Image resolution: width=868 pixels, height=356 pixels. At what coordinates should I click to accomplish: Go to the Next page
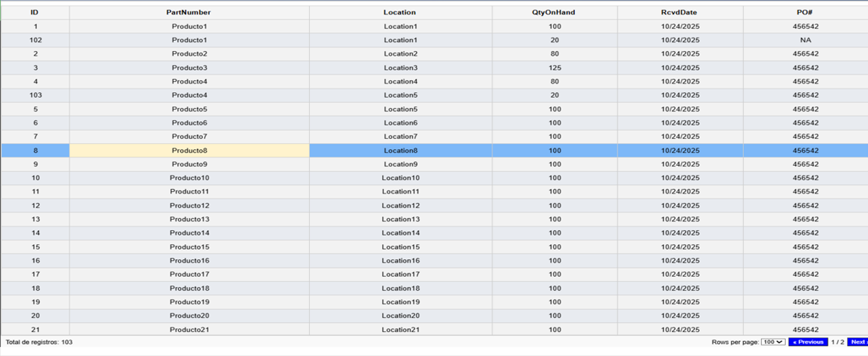[x=858, y=342]
